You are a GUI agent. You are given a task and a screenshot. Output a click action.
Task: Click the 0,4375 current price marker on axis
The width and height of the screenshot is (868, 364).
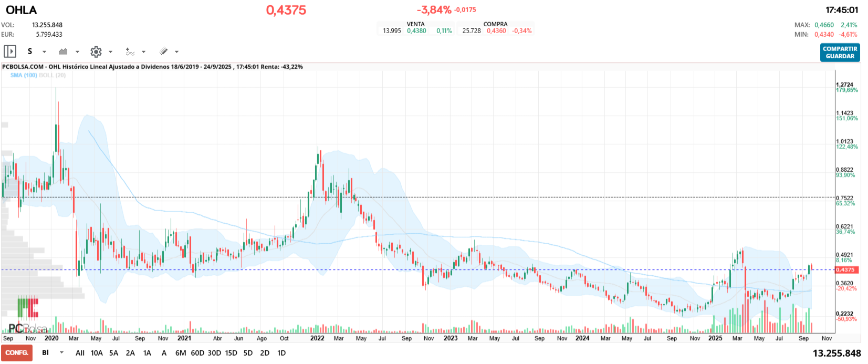point(845,270)
